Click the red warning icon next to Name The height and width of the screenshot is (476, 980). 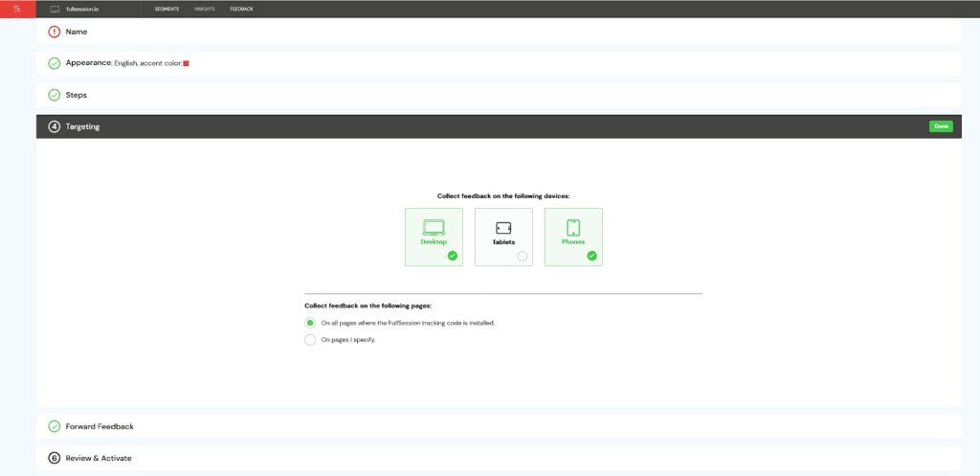(x=55, y=32)
